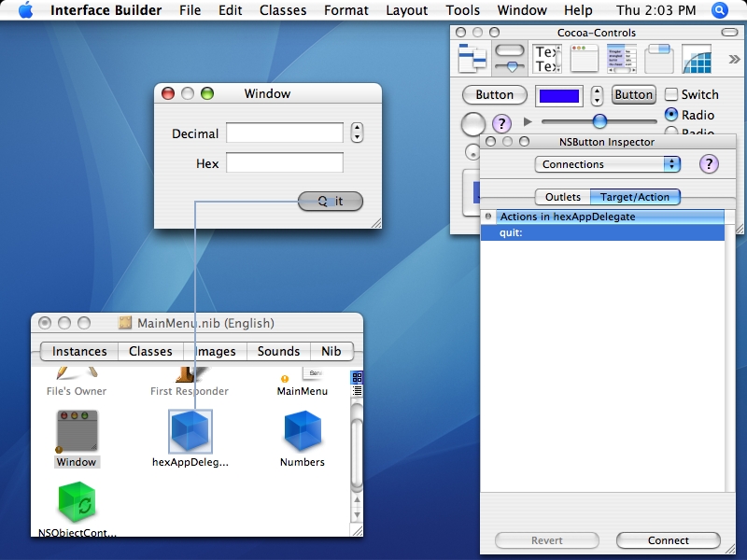Select the Data tables palette icon
Image resolution: width=747 pixels, height=560 pixels.
(x=622, y=59)
